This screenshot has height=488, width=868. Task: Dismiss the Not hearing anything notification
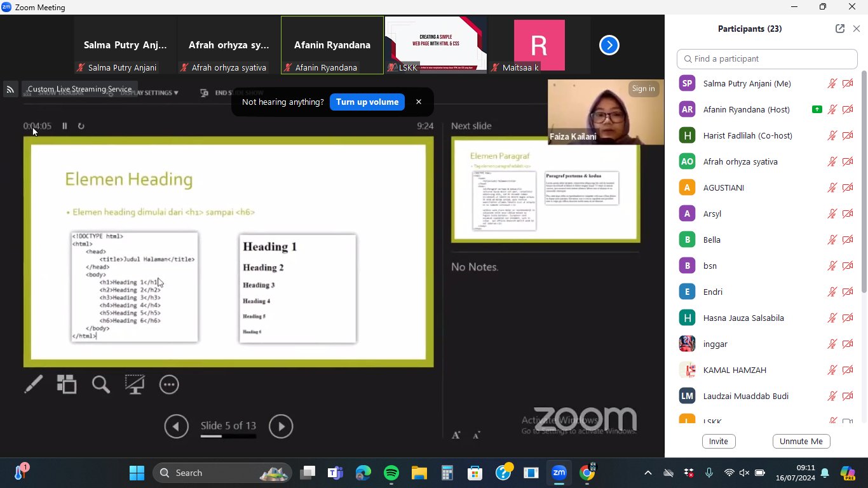419,102
